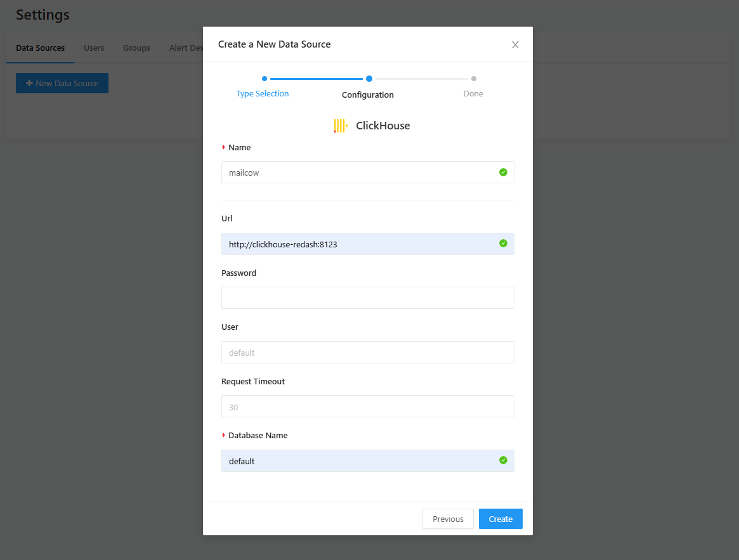Viewport: 739px width, 560px height.
Task: Switch to the Groups tab
Action: point(136,48)
